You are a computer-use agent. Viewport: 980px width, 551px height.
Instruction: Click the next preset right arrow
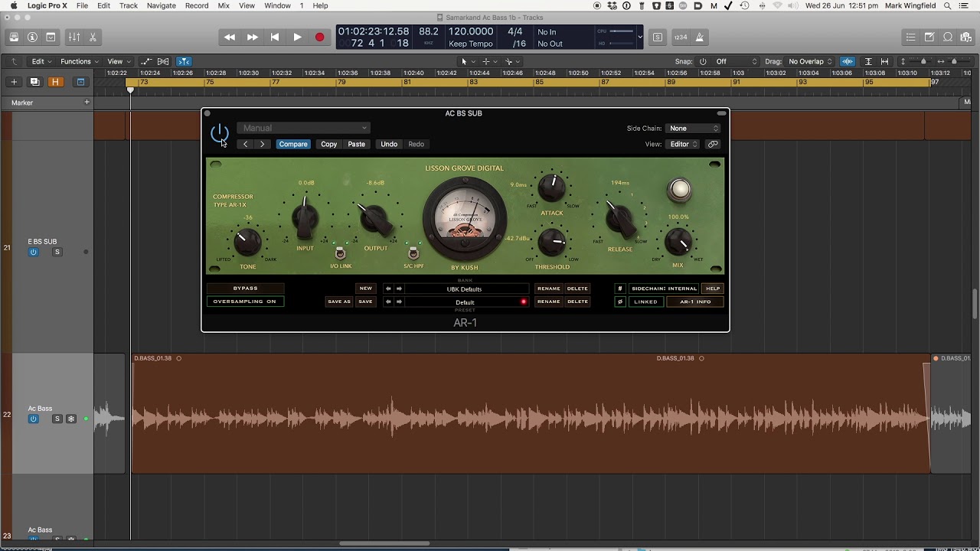pyautogui.click(x=262, y=144)
